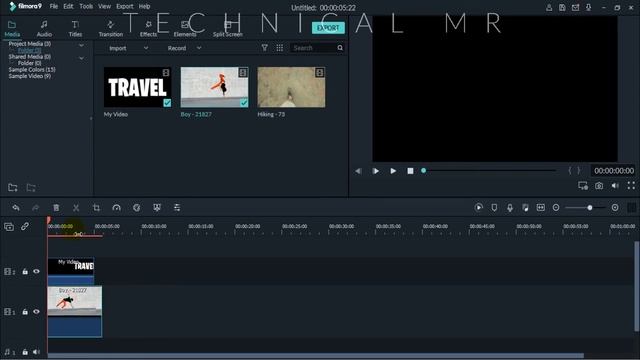640x360 pixels.
Task: Open the Media tab
Action: pos(12,29)
